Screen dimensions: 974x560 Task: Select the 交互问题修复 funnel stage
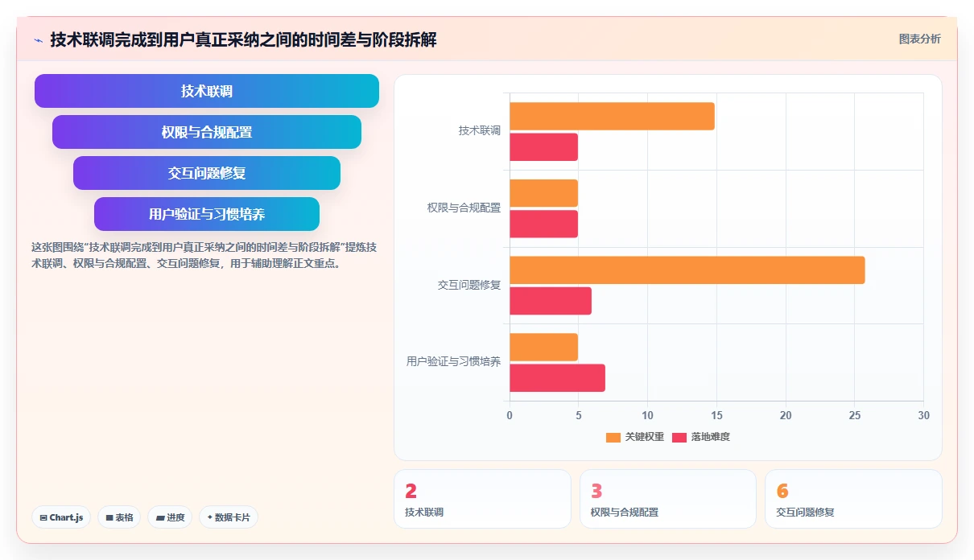pyautogui.click(x=207, y=173)
